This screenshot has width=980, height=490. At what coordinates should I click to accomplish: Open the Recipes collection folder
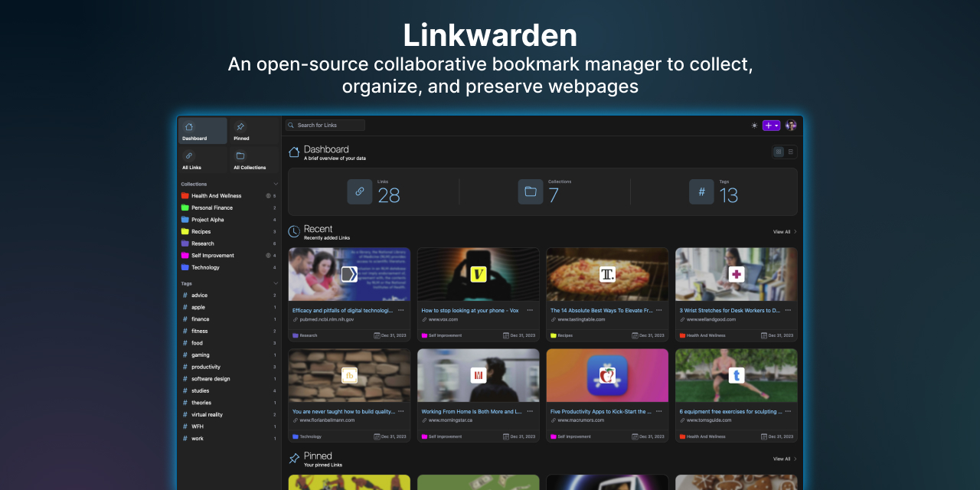coord(201,231)
